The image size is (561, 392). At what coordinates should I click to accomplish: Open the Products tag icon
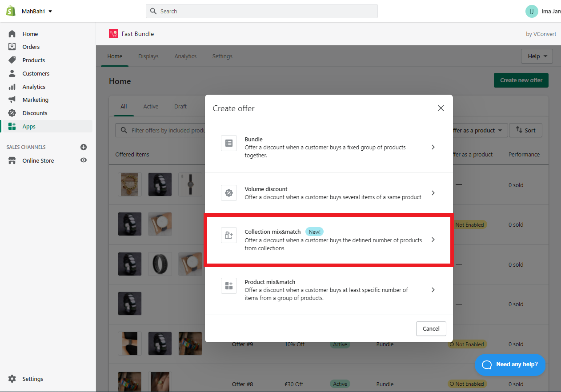coord(12,60)
